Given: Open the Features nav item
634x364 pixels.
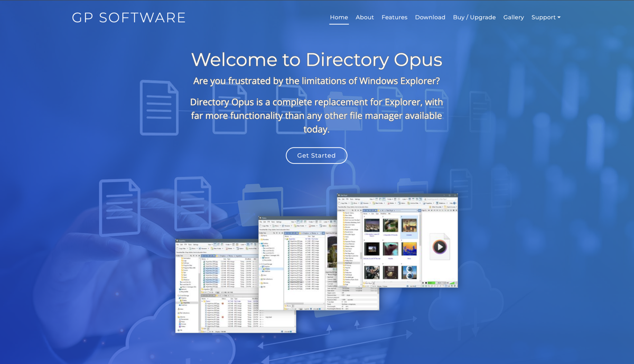Looking at the screenshot, I should pyautogui.click(x=394, y=17).
